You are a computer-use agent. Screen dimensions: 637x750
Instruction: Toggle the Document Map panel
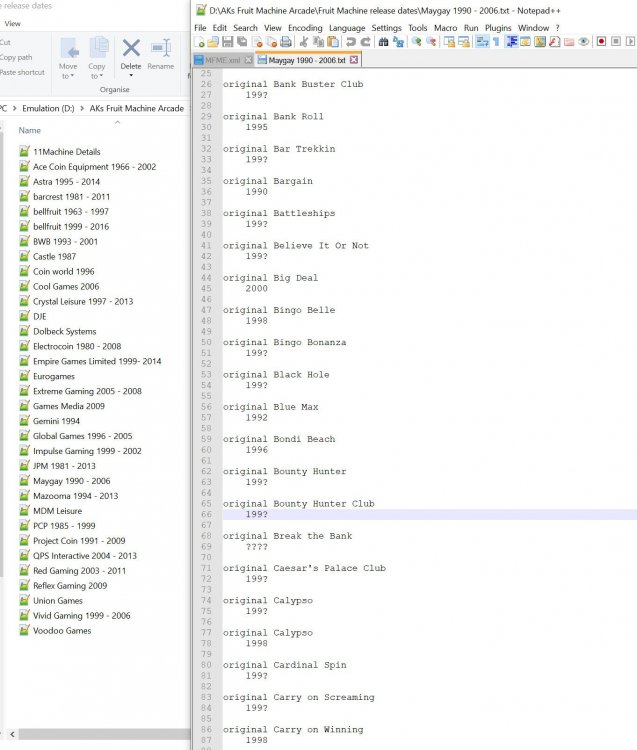click(x=539, y=42)
